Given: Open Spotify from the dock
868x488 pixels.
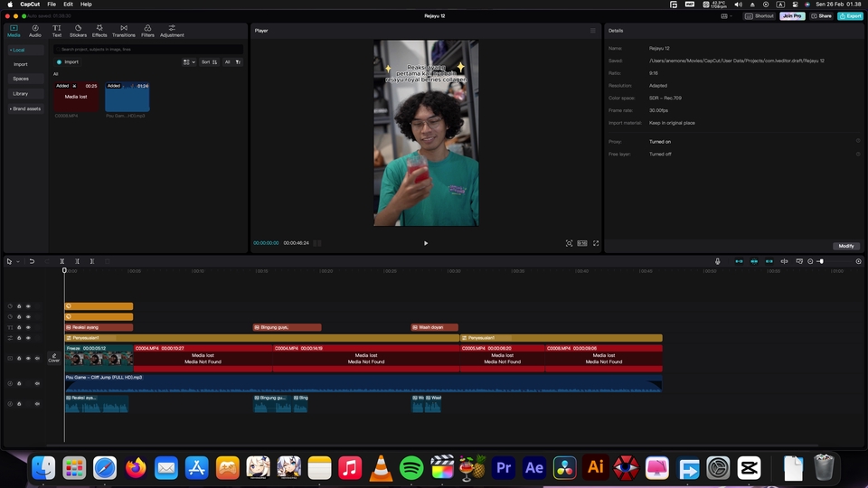Looking at the screenshot, I should coord(411,468).
